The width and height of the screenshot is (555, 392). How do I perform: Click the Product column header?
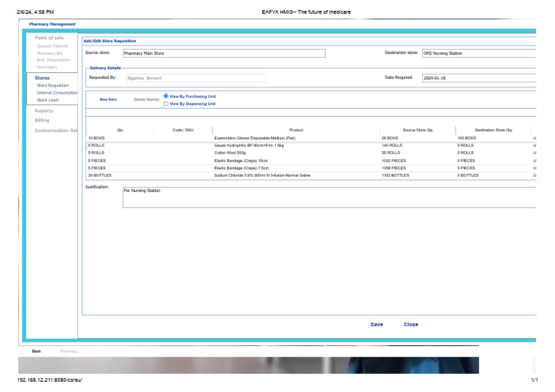pos(296,130)
